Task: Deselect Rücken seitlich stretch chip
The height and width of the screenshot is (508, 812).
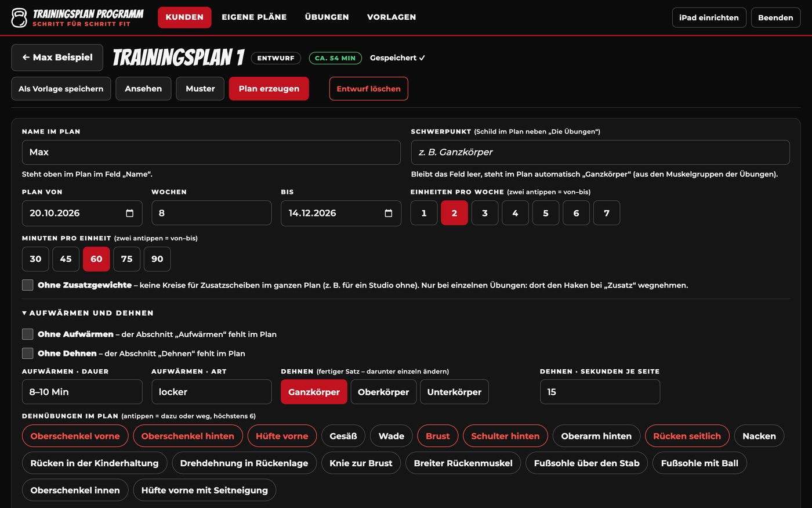Action: [x=687, y=436]
